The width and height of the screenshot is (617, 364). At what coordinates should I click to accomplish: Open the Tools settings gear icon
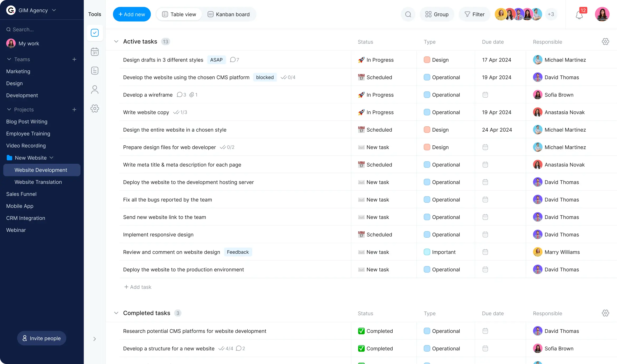(95, 108)
